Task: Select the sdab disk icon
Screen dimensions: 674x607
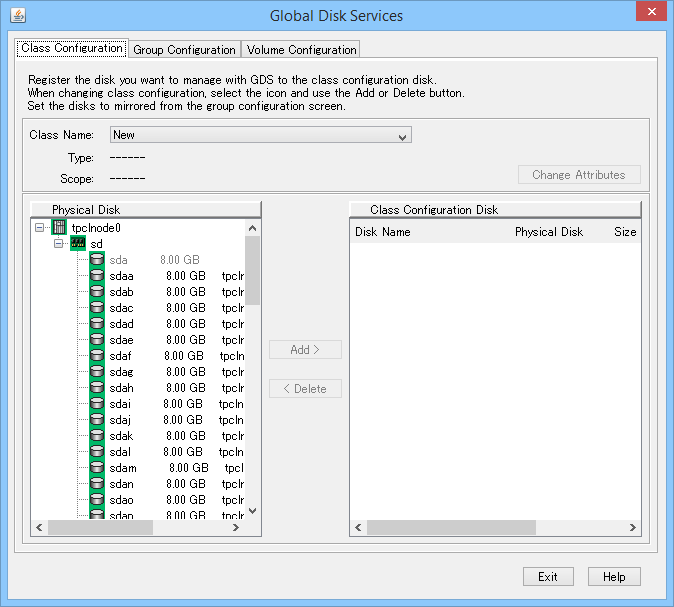Action: point(97,291)
